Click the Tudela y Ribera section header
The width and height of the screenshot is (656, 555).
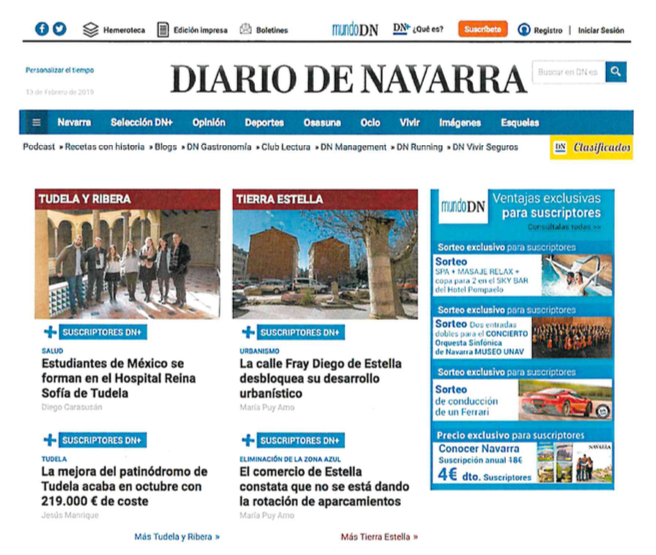point(127,199)
